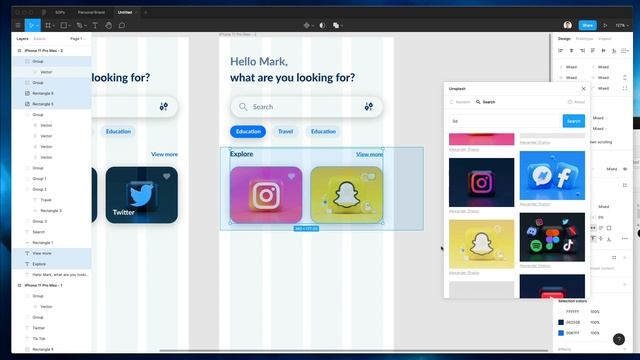Select the Text tool
640x360 pixels.
coord(95,25)
